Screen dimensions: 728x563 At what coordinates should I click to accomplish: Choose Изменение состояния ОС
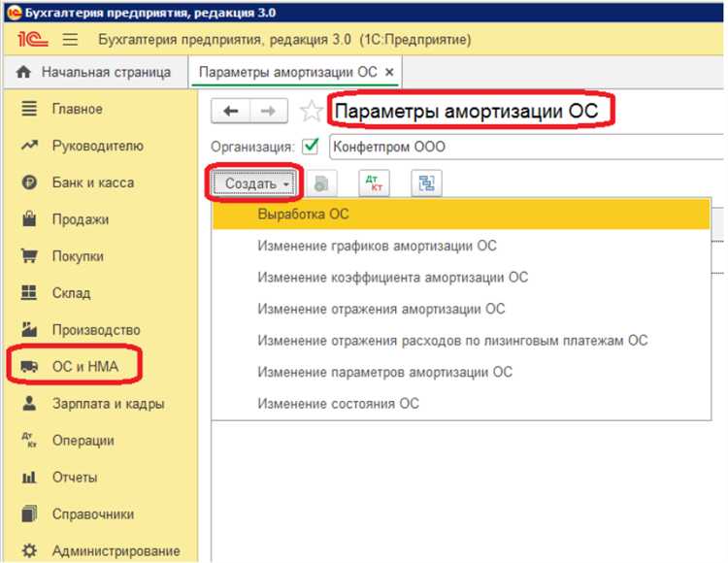[461, 404]
